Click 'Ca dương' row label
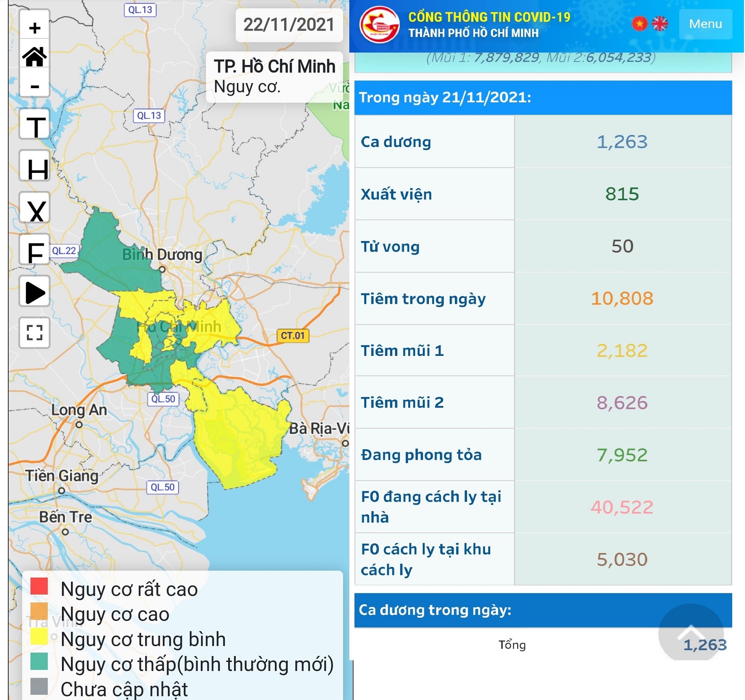The height and width of the screenshot is (700, 745). (396, 142)
